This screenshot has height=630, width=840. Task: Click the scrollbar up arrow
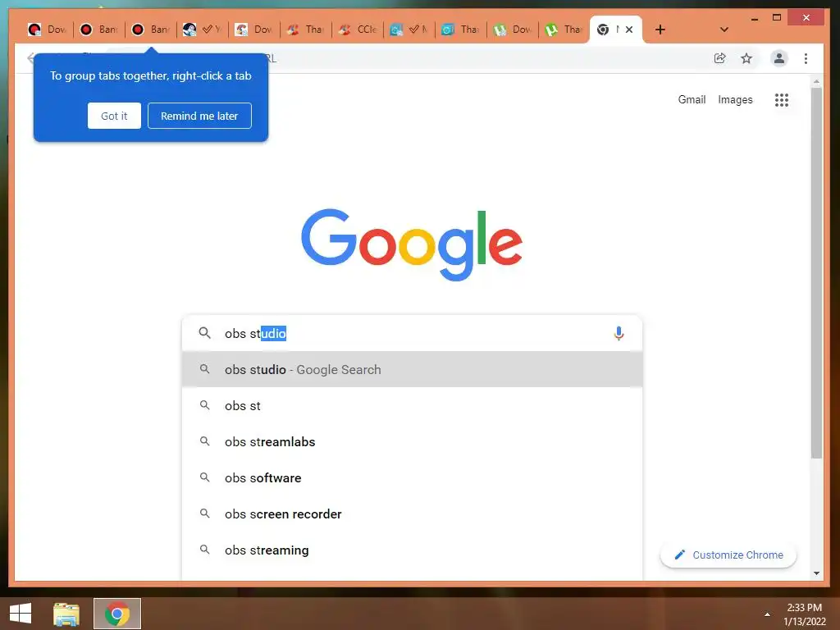(x=816, y=81)
